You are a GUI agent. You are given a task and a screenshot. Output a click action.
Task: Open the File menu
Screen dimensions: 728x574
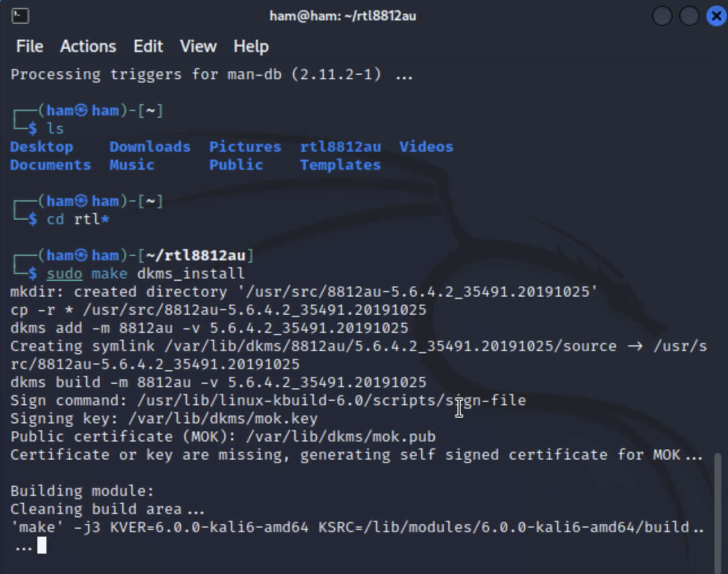point(29,46)
